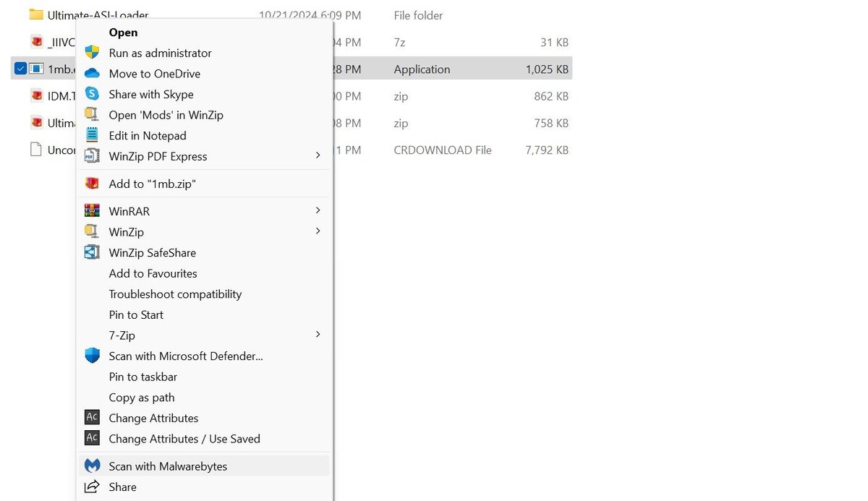Select the Change Attributes entry

click(x=204, y=418)
